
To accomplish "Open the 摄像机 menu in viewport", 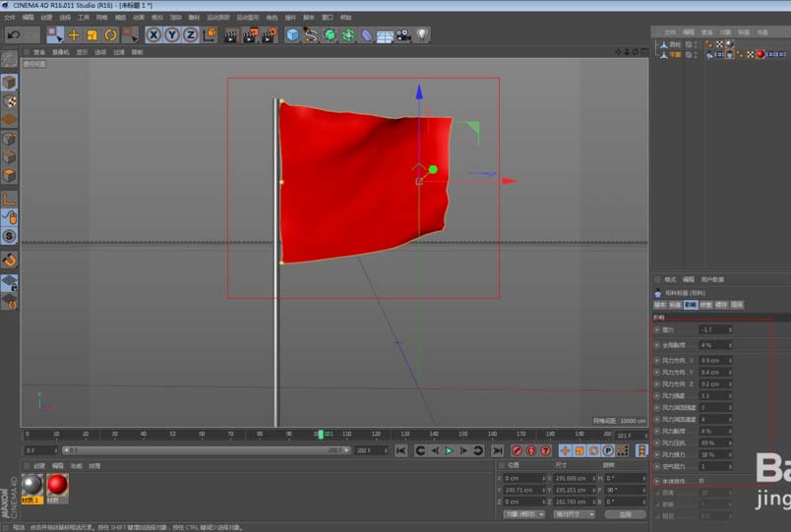I will (x=61, y=52).
